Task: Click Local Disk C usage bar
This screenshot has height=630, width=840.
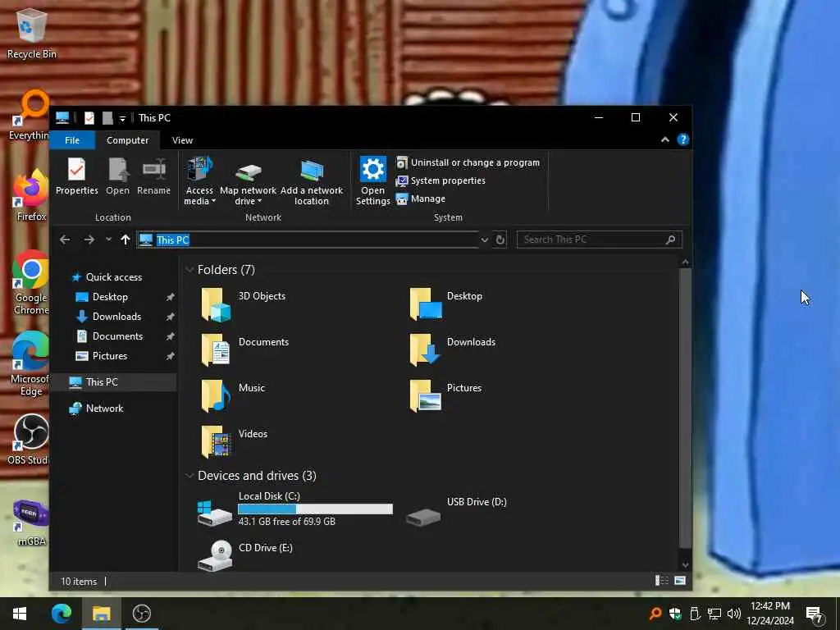Action: pyautogui.click(x=315, y=509)
